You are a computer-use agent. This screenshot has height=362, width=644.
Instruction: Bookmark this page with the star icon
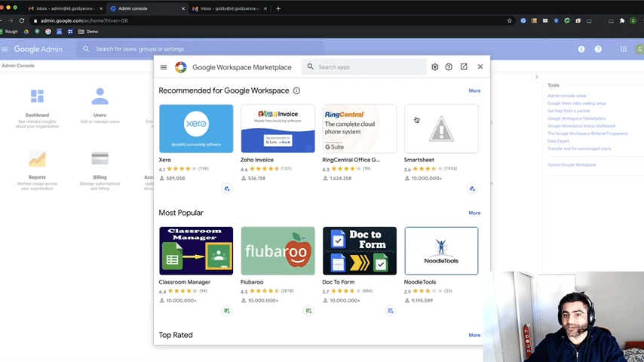point(509,20)
